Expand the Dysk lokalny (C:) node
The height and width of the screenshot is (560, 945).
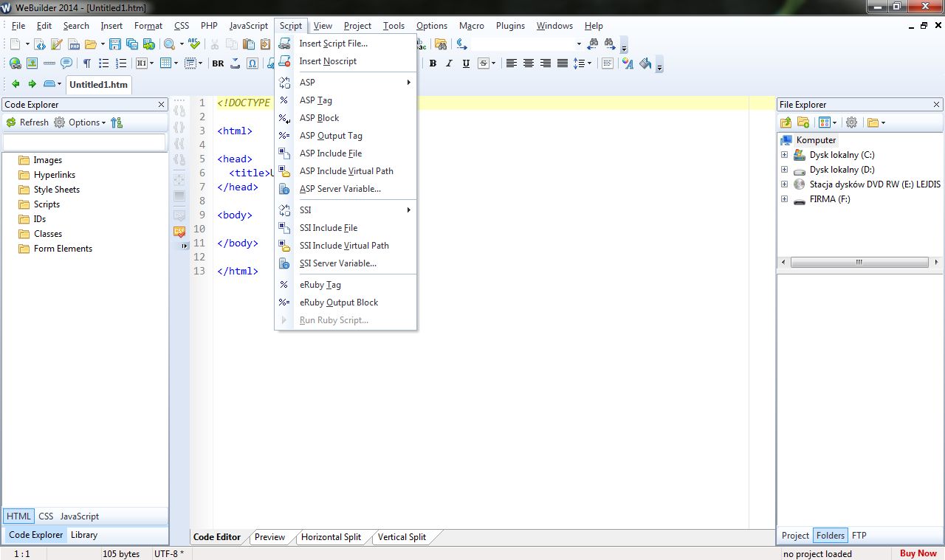coord(784,155)
